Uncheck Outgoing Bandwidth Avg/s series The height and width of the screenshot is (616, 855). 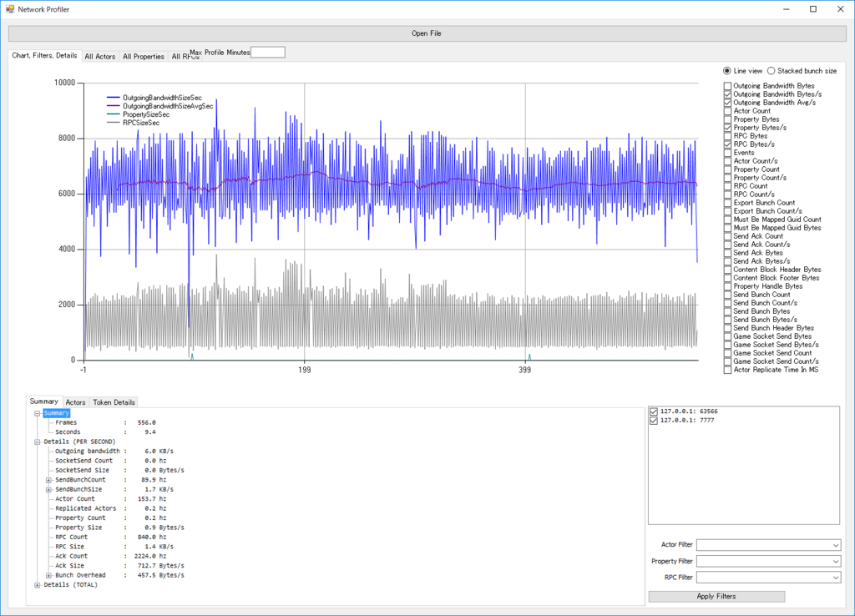727,103
